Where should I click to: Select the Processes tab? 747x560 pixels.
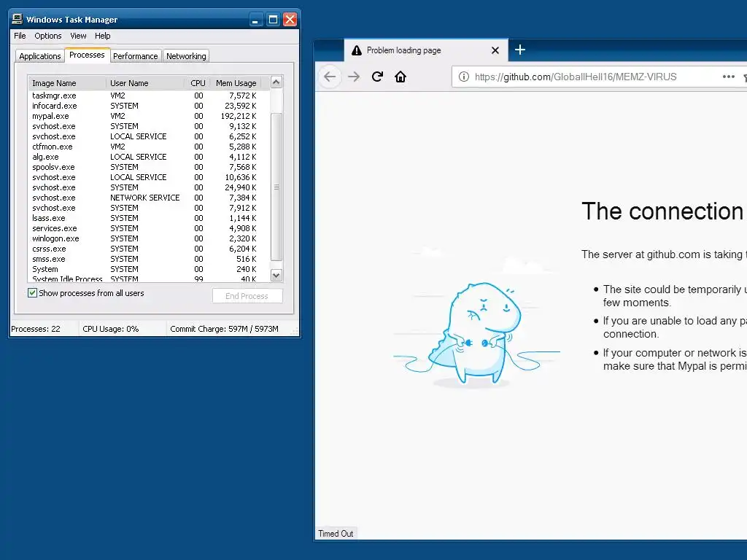(x=87, y=55)
